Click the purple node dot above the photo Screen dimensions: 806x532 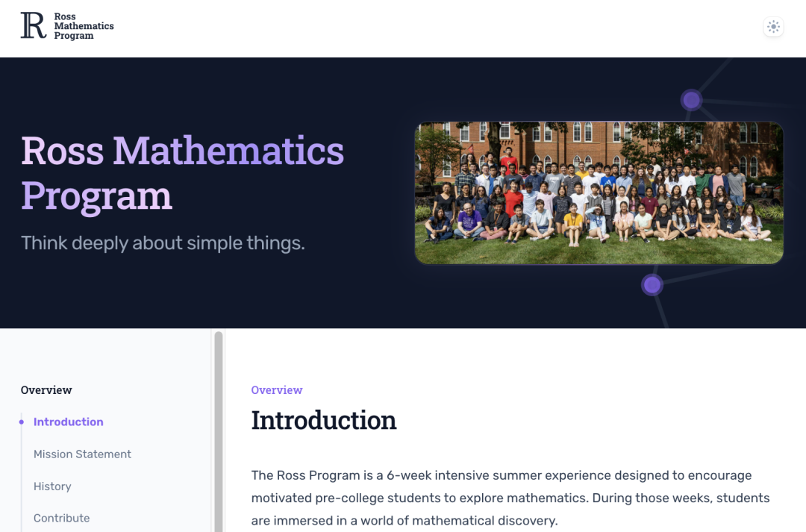(692, 100)
